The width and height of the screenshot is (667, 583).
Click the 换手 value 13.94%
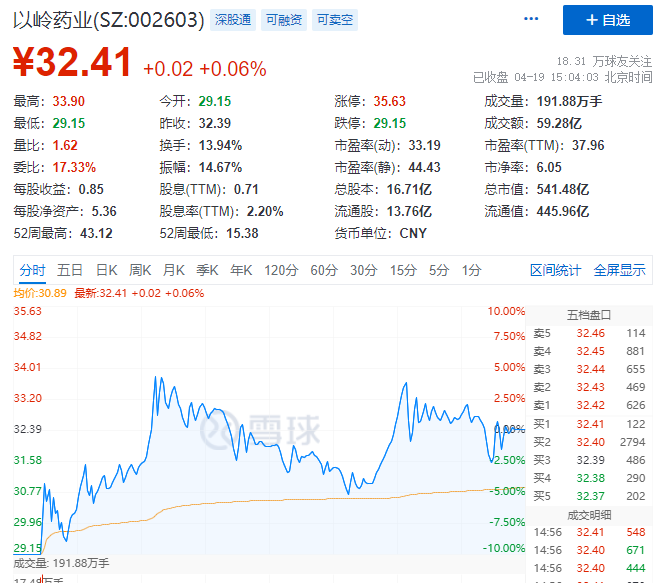(x=220, y=145)
